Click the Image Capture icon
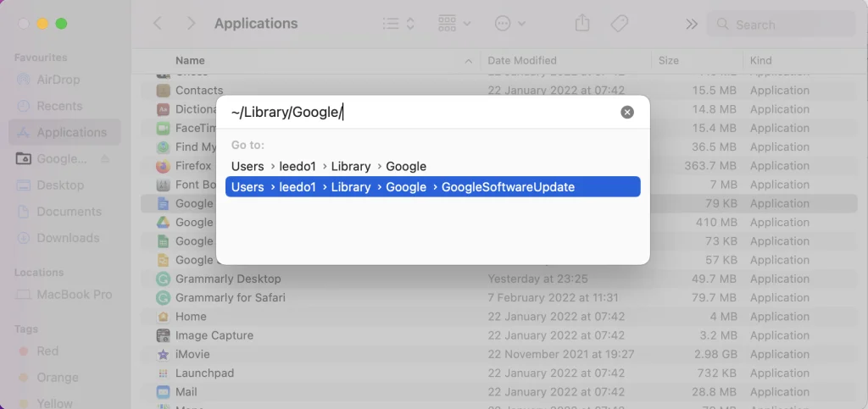Viewport: 868px width, 409px height. click(163, 335)
